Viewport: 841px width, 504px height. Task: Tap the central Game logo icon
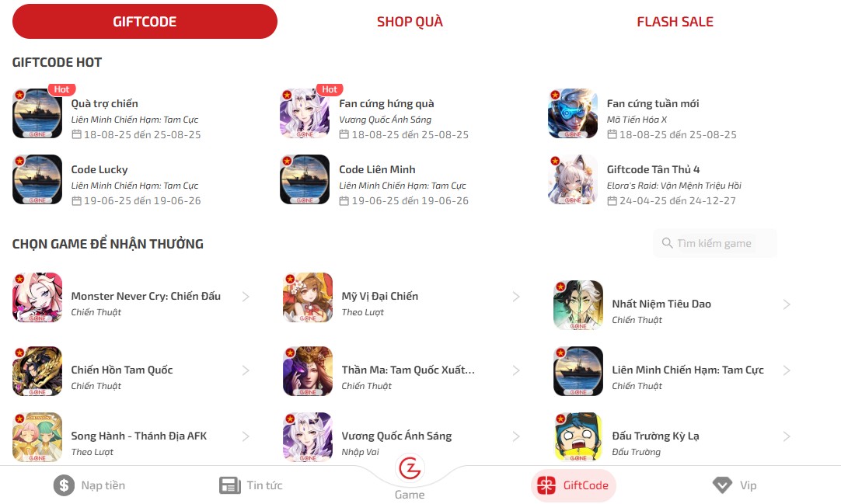[410, 468]
